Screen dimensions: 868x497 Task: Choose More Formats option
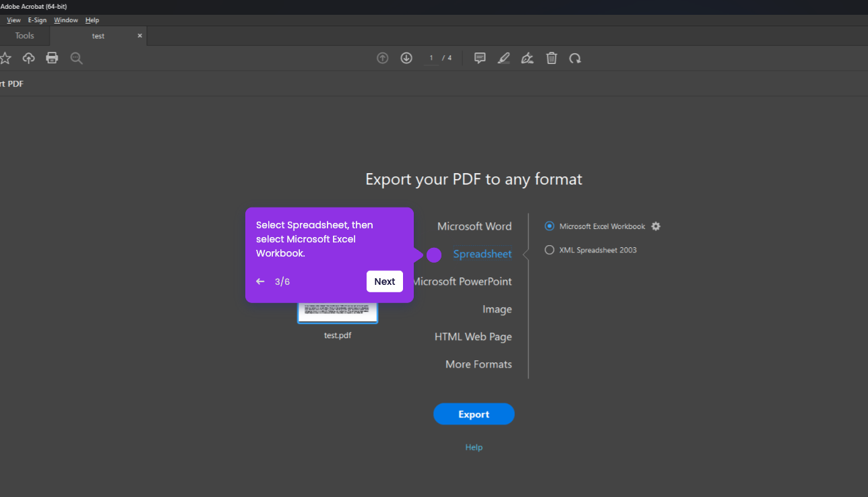click(478, 364)
